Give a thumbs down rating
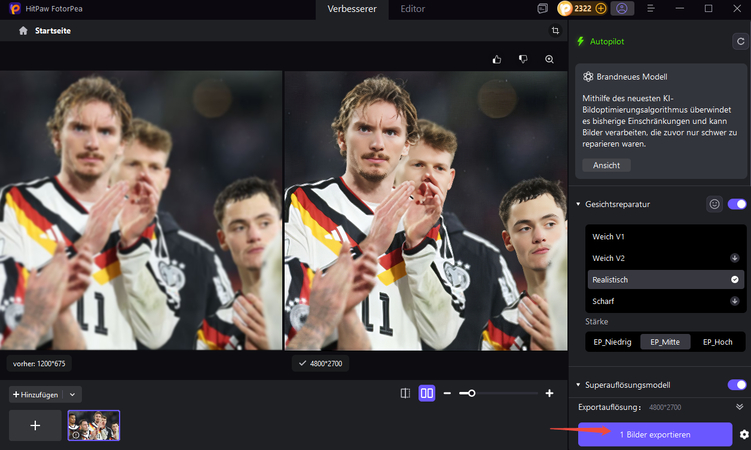 pos(523,59)
